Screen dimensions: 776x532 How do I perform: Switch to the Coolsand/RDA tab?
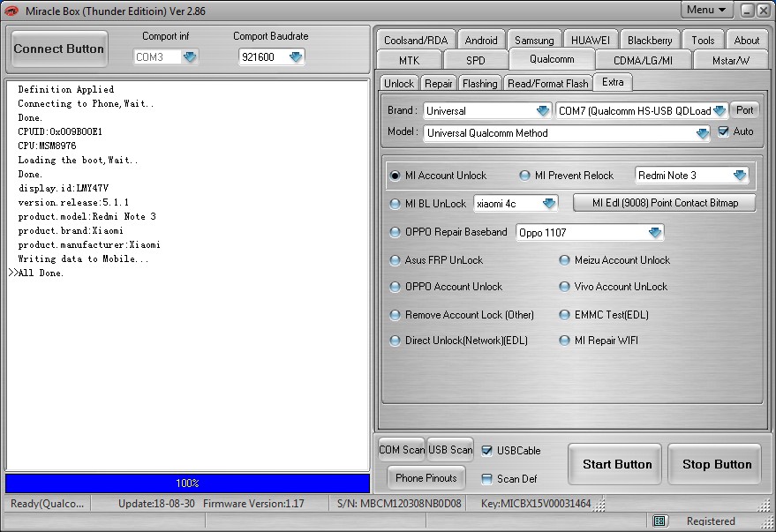(x=416, y=41)
